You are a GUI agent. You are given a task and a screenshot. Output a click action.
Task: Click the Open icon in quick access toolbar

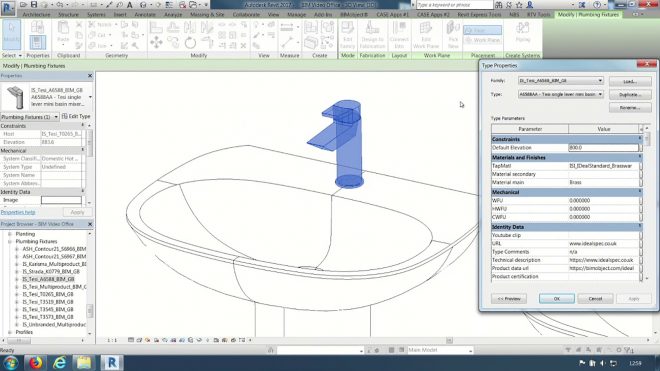coord(23,5)
